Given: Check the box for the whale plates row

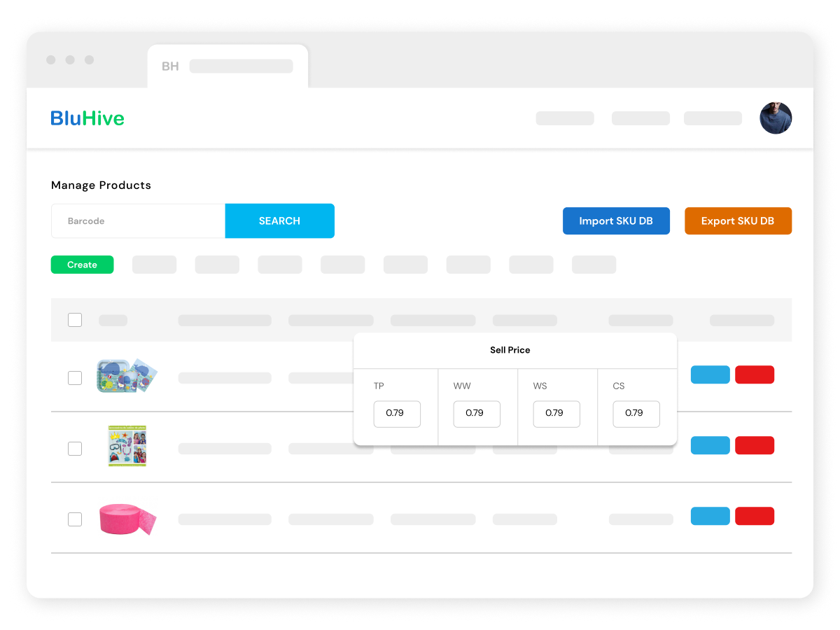Looking at the screenshot, I should (75, 378).
